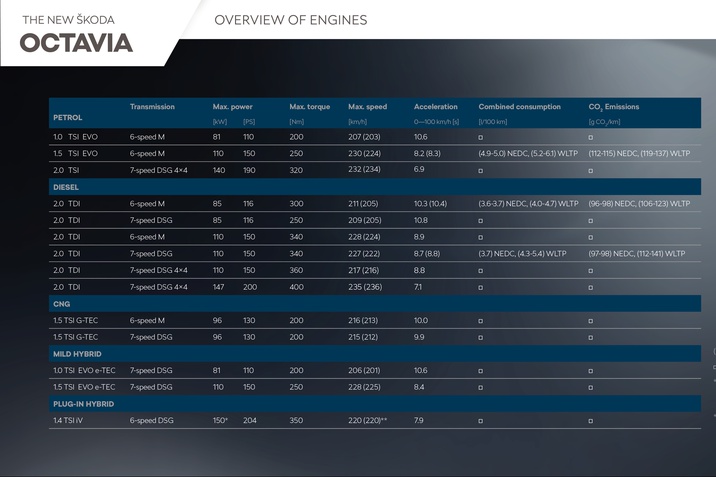Click the '400' torque value

296,287
